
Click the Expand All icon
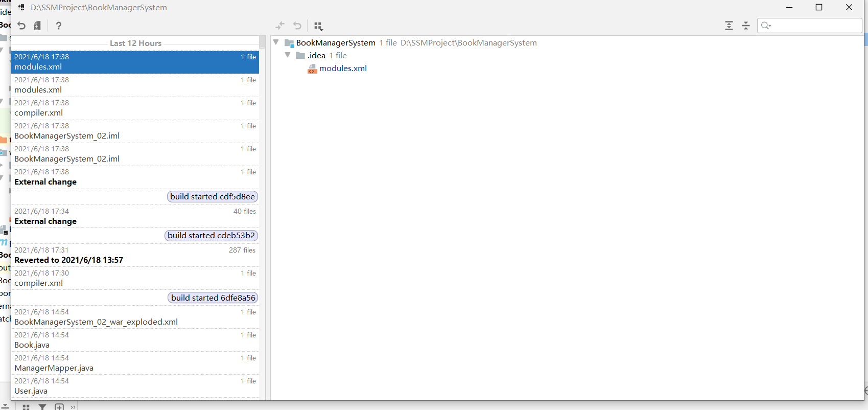click(729, 26)
